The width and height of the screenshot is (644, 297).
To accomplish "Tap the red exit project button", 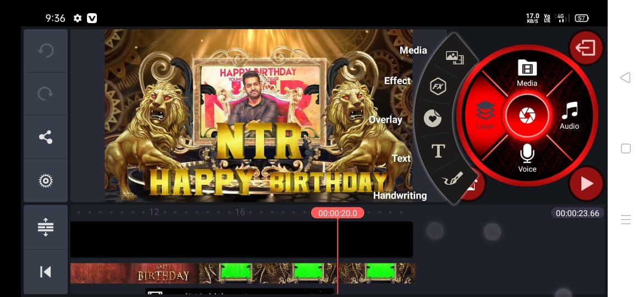I will (x=586, y=48).
